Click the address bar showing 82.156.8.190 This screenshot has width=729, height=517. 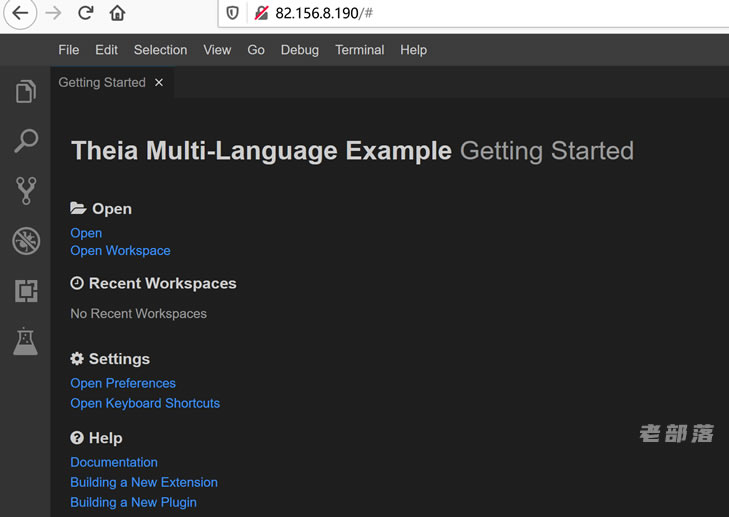point(465,13)
